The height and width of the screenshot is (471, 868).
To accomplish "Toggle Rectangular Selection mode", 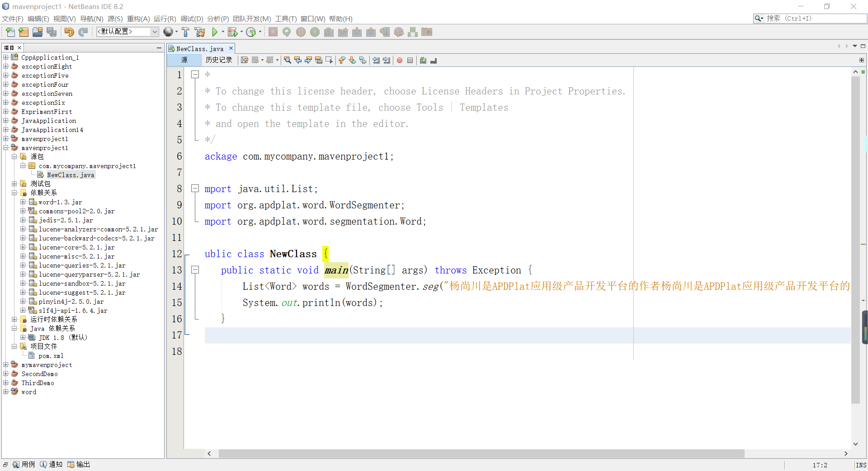I will tap(329, 60).
